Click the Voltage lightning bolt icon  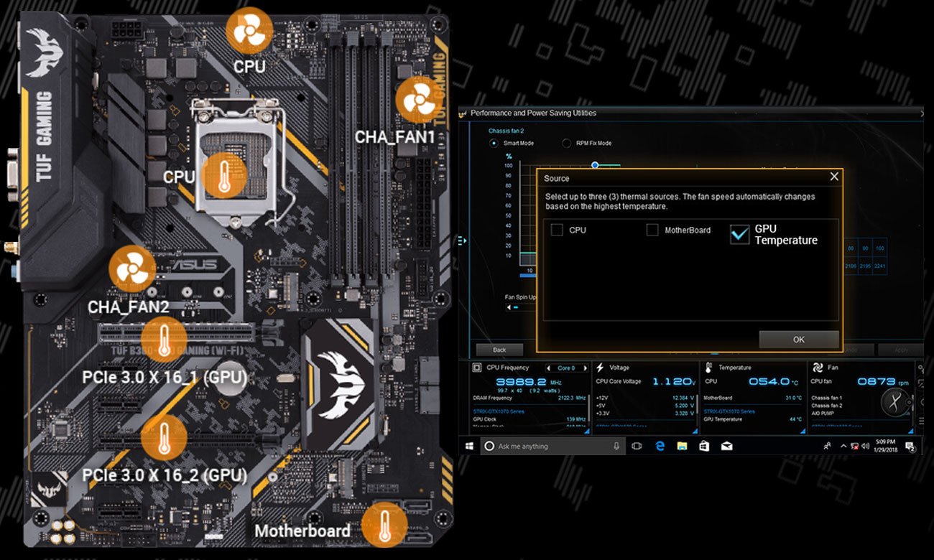[x=600, y=368]
